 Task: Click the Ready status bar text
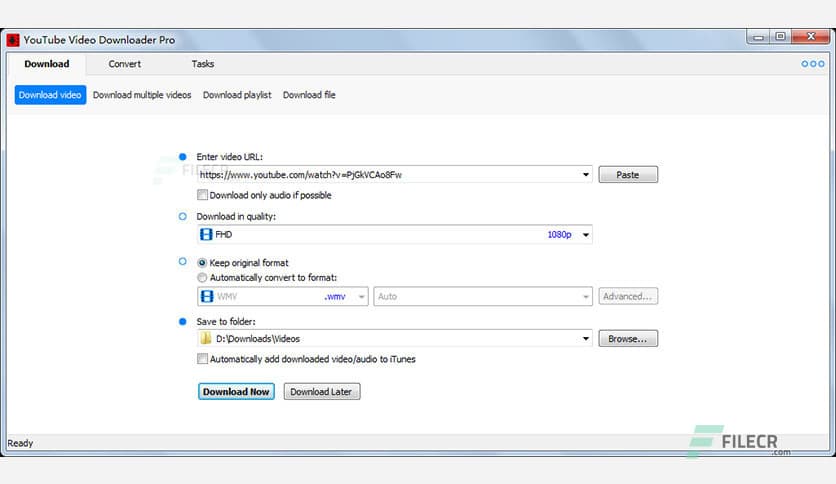(x=20, y=443)
